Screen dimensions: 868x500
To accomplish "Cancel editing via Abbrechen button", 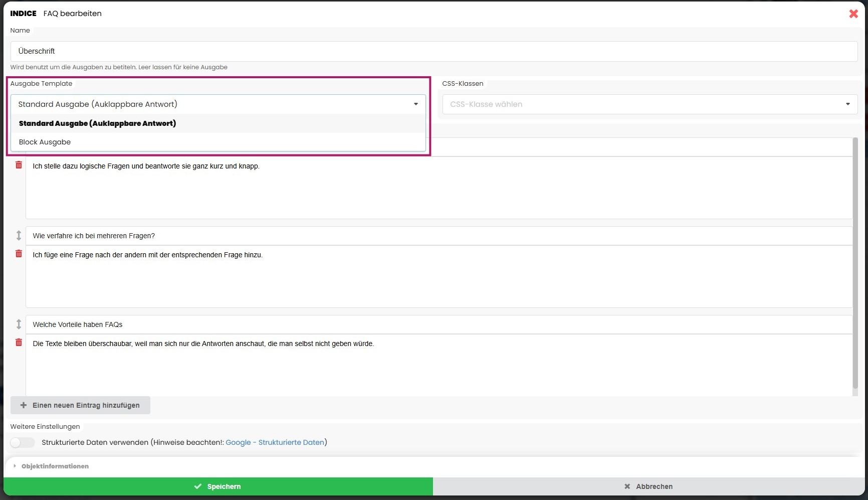I will (x=649, y=486).
